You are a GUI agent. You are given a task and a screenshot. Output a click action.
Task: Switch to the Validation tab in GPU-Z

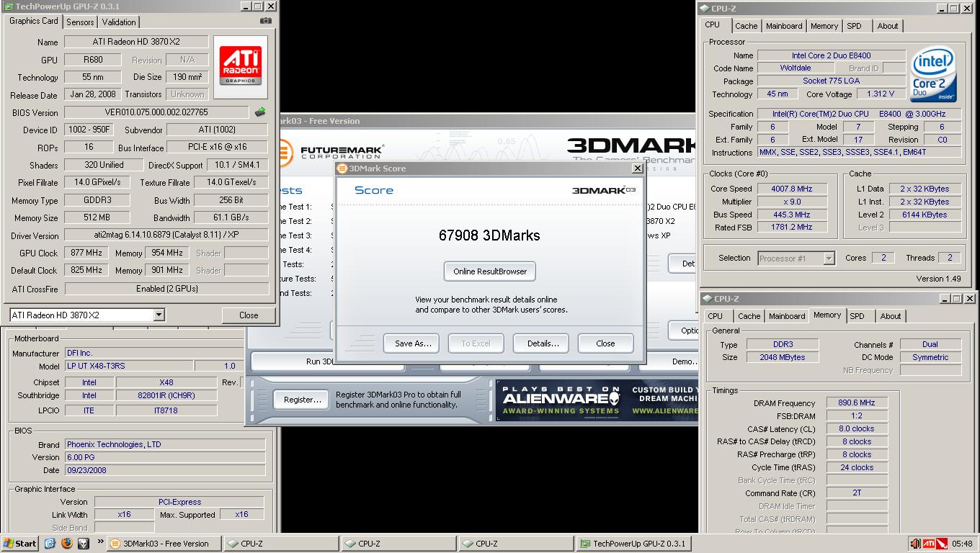click(119, 22)
